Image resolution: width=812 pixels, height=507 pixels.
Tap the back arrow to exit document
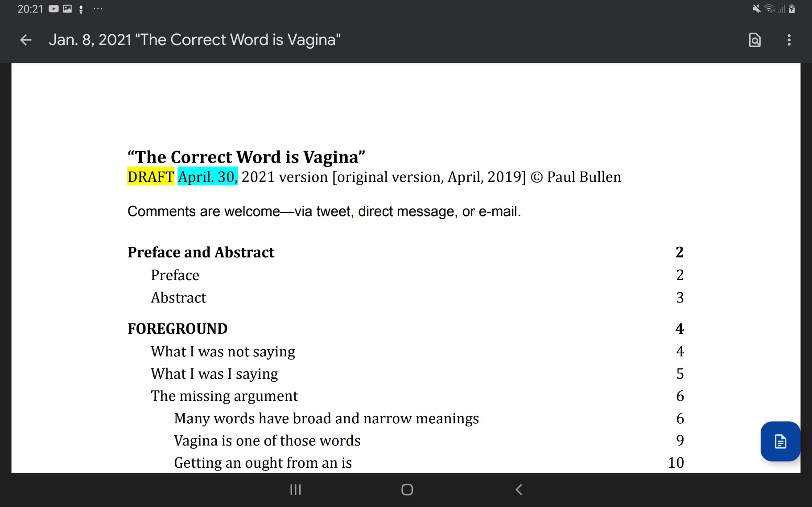click(x=26, y=40)
